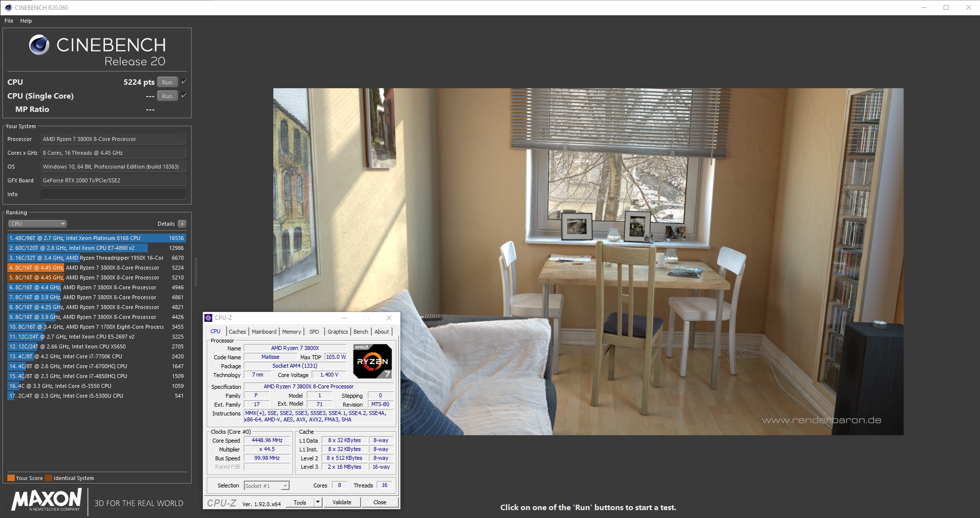
Task: Toggle the CPU (Single Core) checkbox
Action: click(x=184, y=96)
